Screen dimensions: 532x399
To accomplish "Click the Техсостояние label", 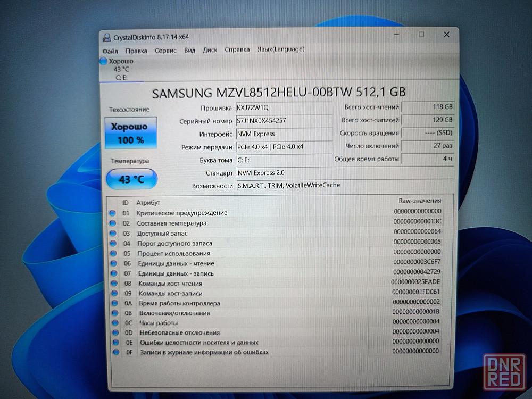I will tap(129, 109).
